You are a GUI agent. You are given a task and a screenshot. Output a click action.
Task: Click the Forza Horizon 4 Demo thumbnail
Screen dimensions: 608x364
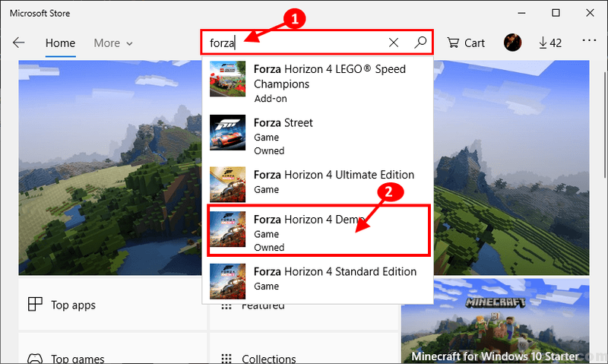coord(227,229)
